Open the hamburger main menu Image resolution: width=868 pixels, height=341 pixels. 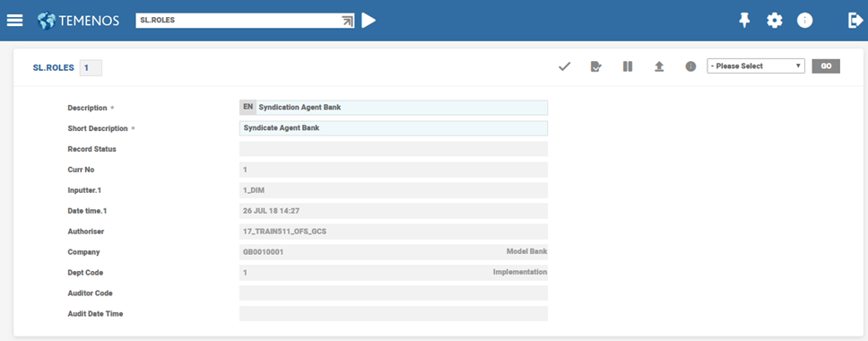(14, 21)
